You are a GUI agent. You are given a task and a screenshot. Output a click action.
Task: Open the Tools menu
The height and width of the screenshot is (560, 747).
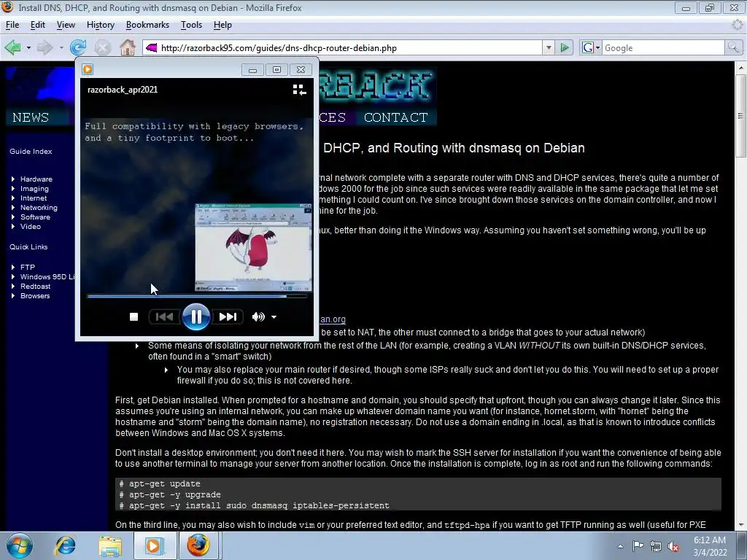point(192,25)
